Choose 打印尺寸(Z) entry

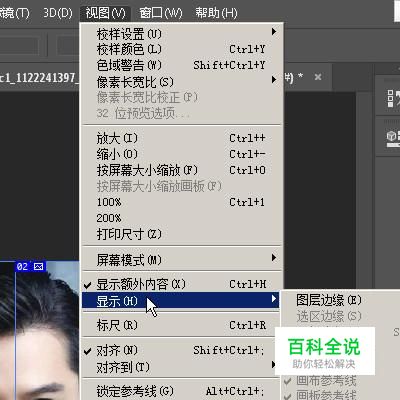182,234
